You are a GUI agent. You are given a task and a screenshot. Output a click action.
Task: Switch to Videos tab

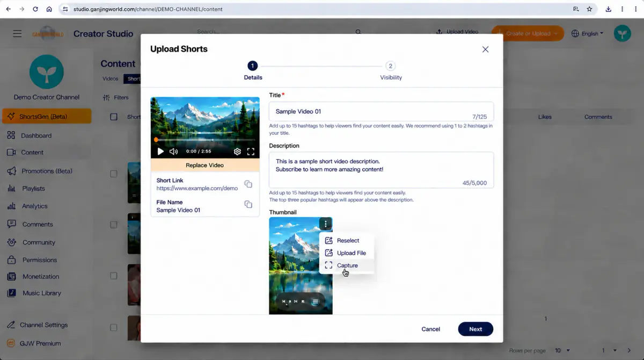tap(110, 78)
